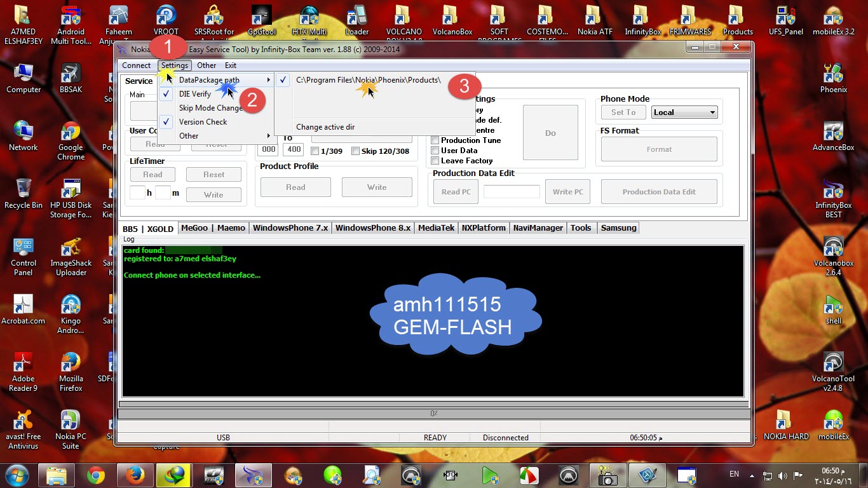Open the UFS_Panel desktop shortcut

[786, 21]
